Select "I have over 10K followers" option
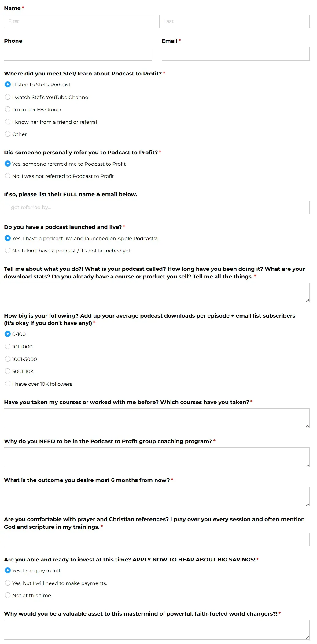 [x=8, y=384]
